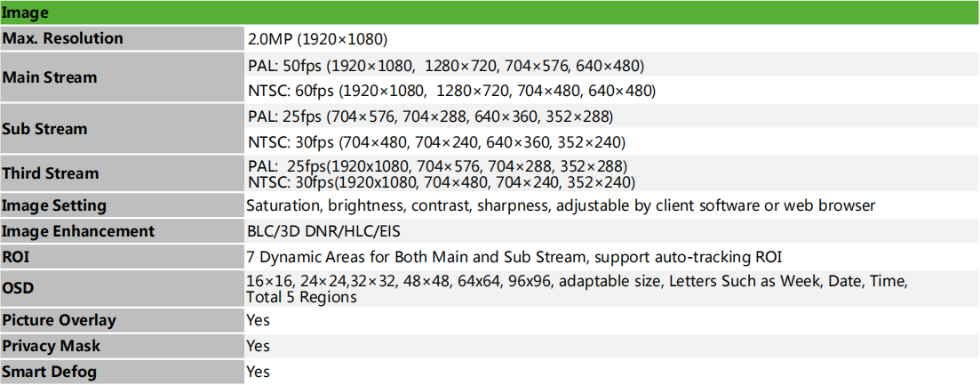Select the OSD row label
980x385 pixels.
122,288
